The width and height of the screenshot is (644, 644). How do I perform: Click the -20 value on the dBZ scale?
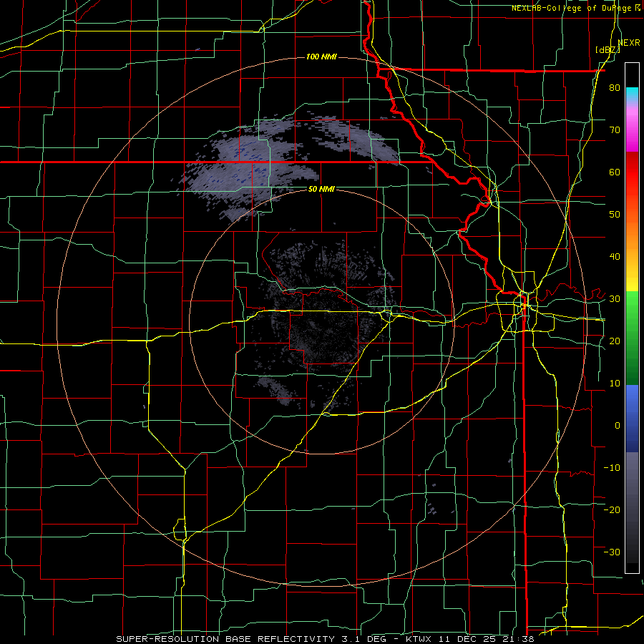(x=612, y=510)
